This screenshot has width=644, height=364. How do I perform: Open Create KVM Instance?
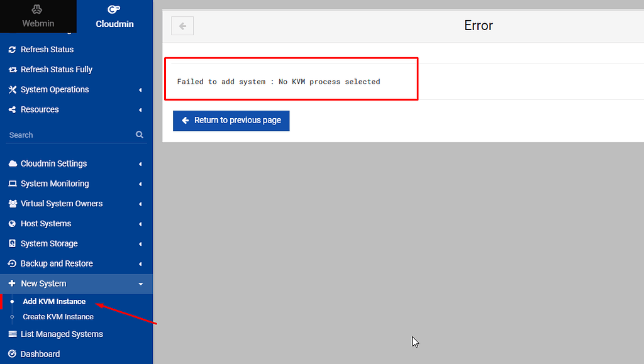pos(57,316)
